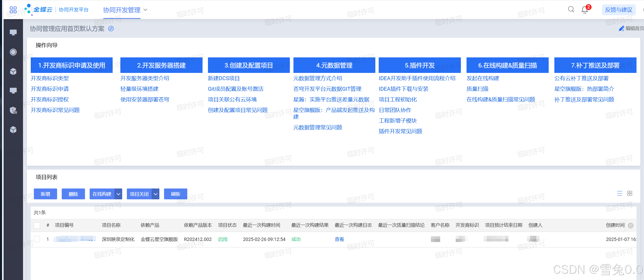Open the 发起在线构建 link
The height and width of the screenshot is (280, 644).
[x=483, y=78]
